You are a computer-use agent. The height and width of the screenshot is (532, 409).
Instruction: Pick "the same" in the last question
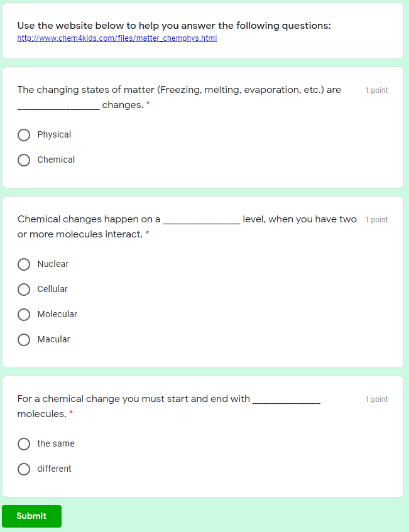point(23,443)
